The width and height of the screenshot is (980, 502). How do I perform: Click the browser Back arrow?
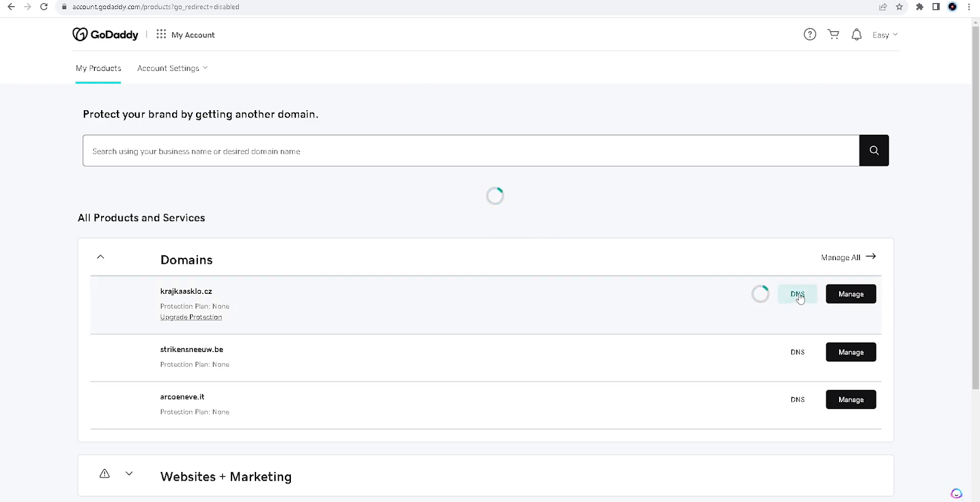(x=11, y=7)
